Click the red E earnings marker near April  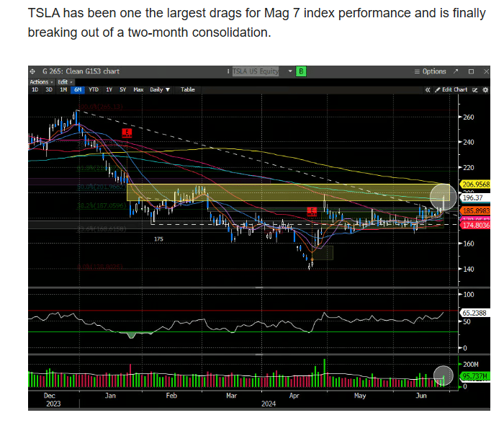point(312,211)
